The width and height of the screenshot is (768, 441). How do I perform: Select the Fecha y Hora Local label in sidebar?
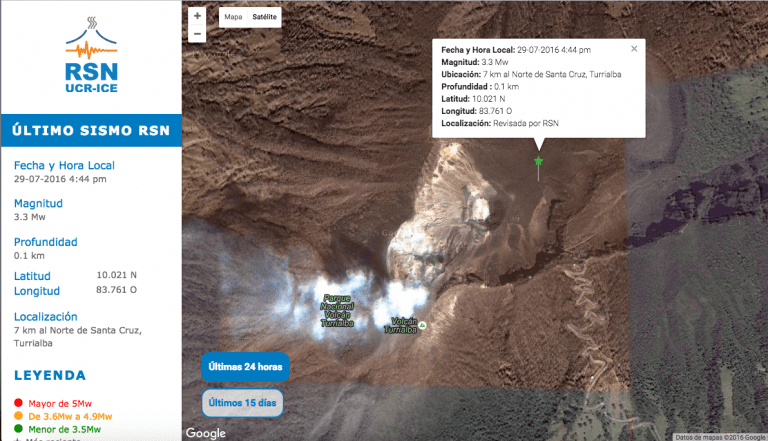point(64,166)
